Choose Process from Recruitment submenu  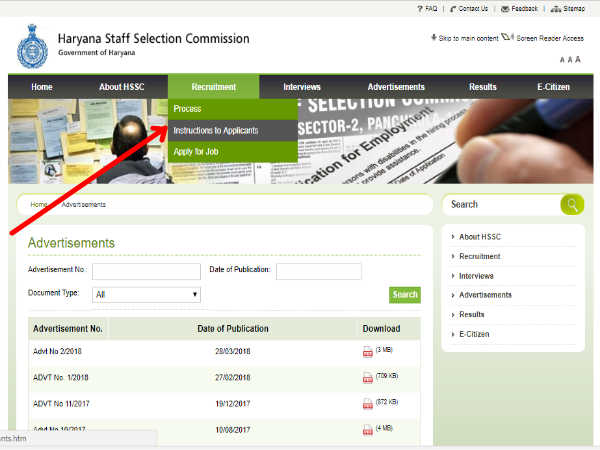click(233, 109)
